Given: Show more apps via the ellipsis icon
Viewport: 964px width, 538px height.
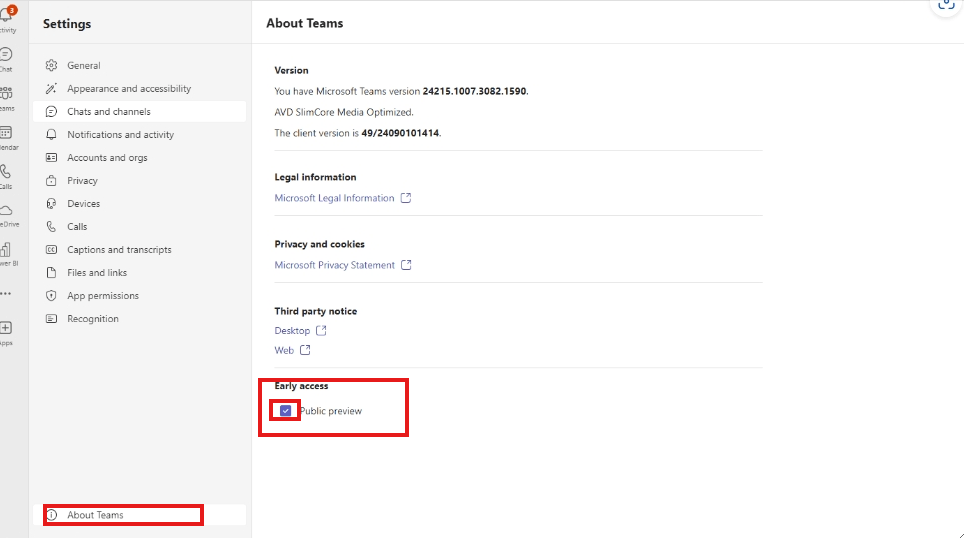Looking at the screenshot, I should click(6, 294).
